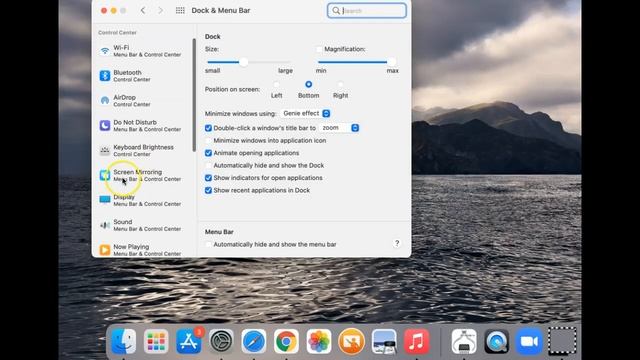This screenshot has width=640, height=360.
Task: Open the QuickTime-style player icon in Dock
Action: [x=497, y=341]
